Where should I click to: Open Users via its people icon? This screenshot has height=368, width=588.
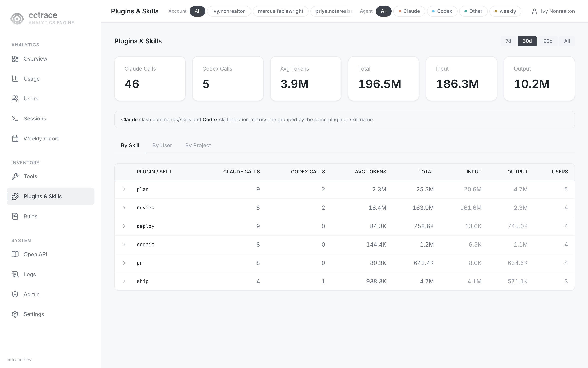click(x=15, y=99)
